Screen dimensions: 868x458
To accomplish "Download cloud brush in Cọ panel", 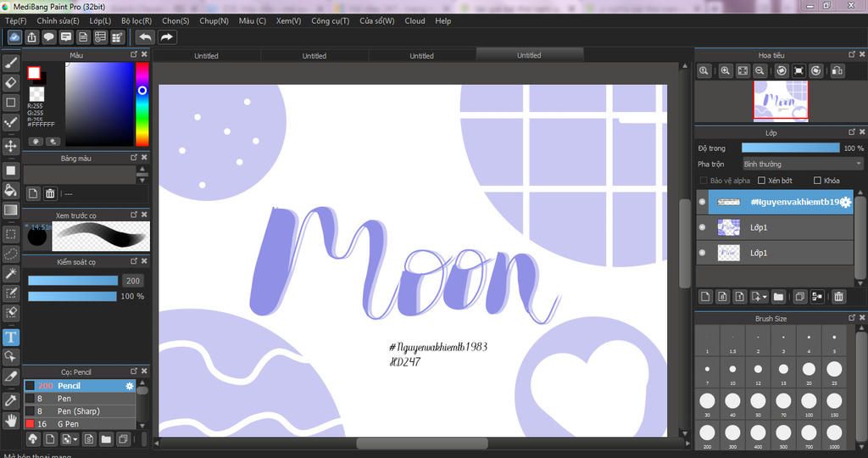I will point(33,439).
